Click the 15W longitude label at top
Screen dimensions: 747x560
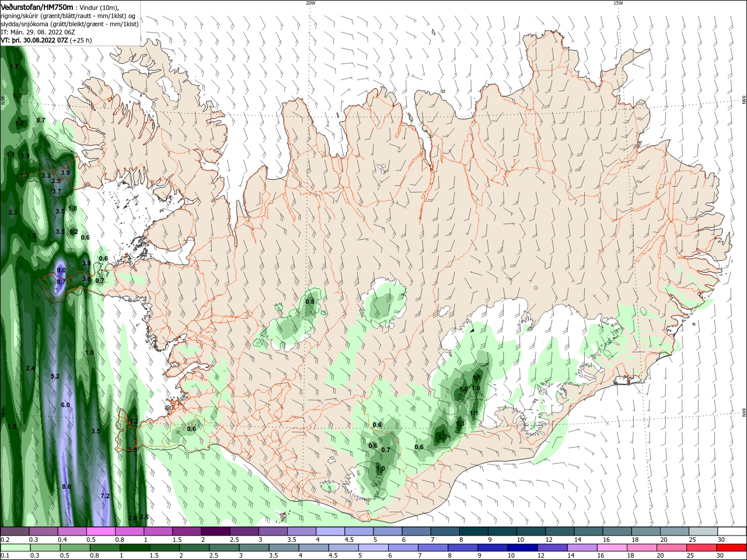617,3
